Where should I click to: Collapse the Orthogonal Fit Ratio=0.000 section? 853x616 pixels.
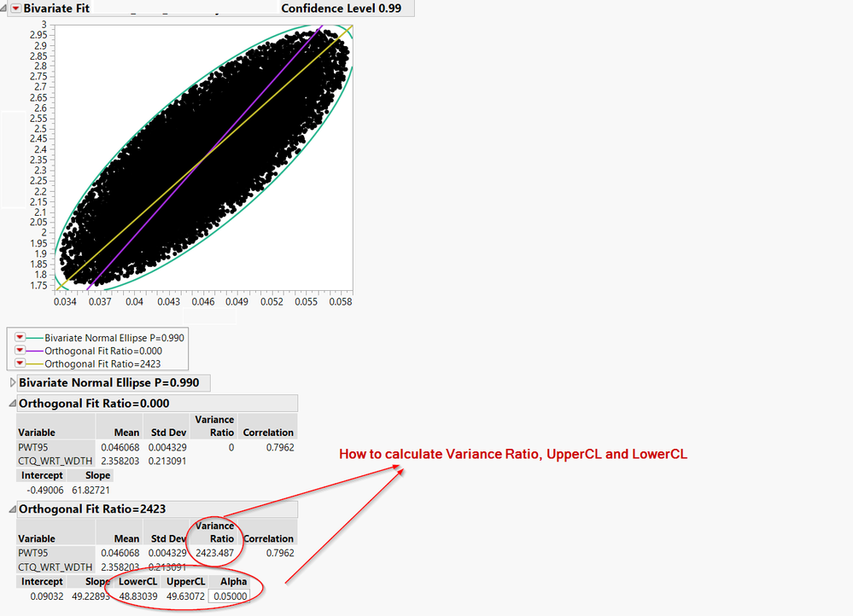(13, 404)
